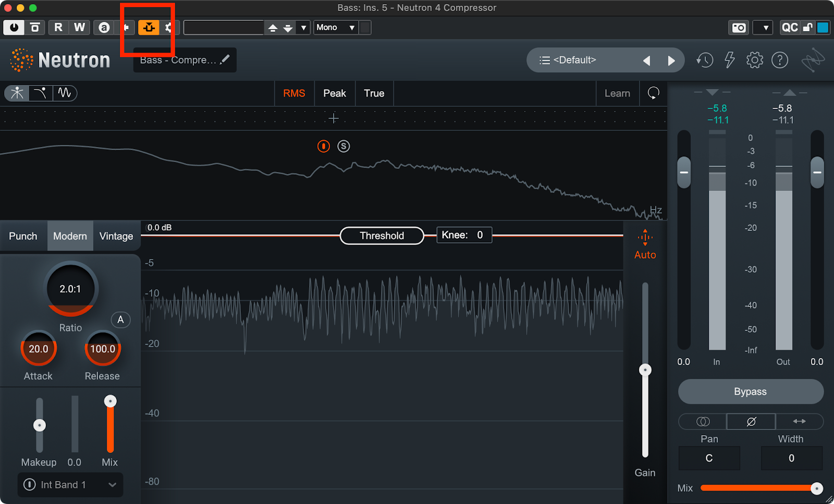Click the Bypass button
This screenshot has width=834, height=504.
click(751, 391)
